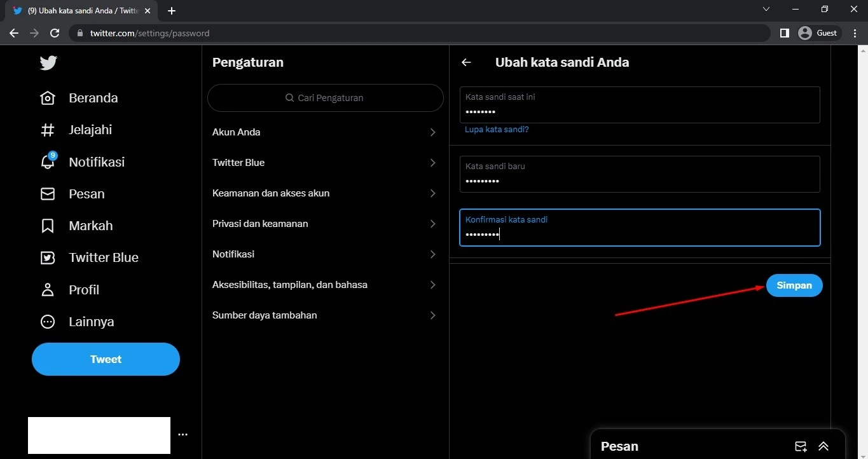This screenshot has height=459, width=868.
Task: Expand Akun Anda settings
Action: (325, 132)
